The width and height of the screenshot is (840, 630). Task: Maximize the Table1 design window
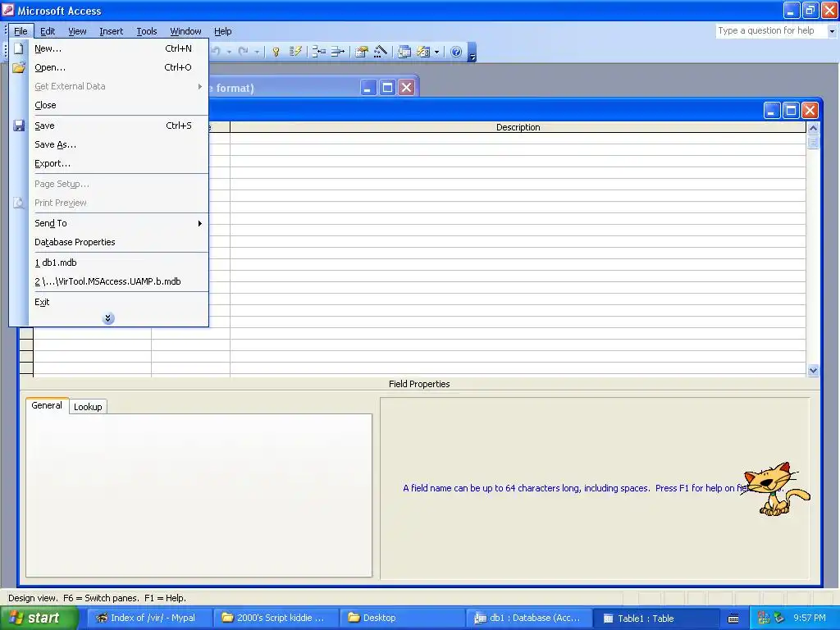coord(791,111)
